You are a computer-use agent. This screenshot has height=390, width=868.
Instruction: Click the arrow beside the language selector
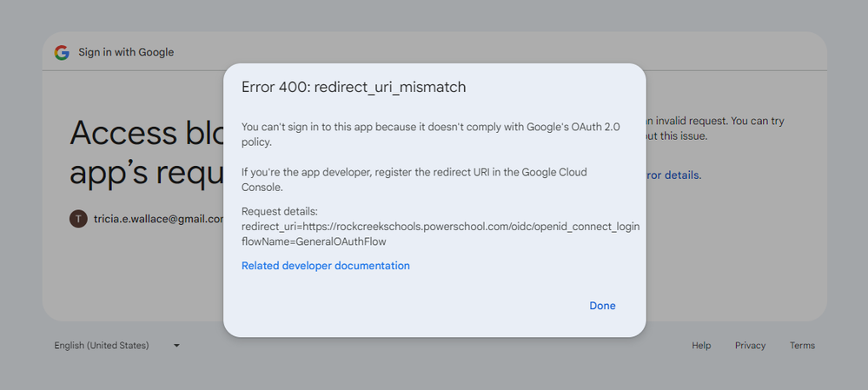click(x=176, y=346)
